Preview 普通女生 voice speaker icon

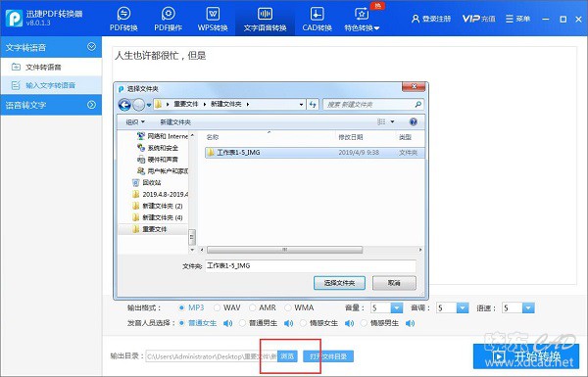pos(227,323)
